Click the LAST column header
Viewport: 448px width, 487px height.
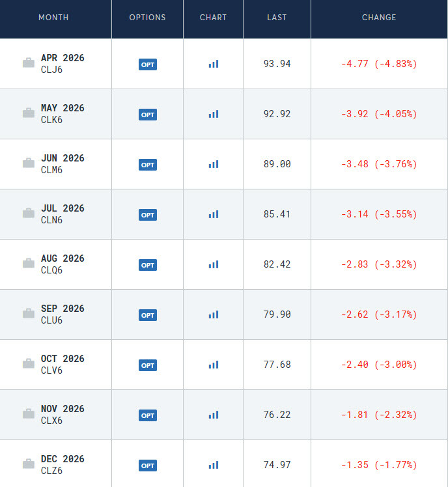[x=277, y=18]
